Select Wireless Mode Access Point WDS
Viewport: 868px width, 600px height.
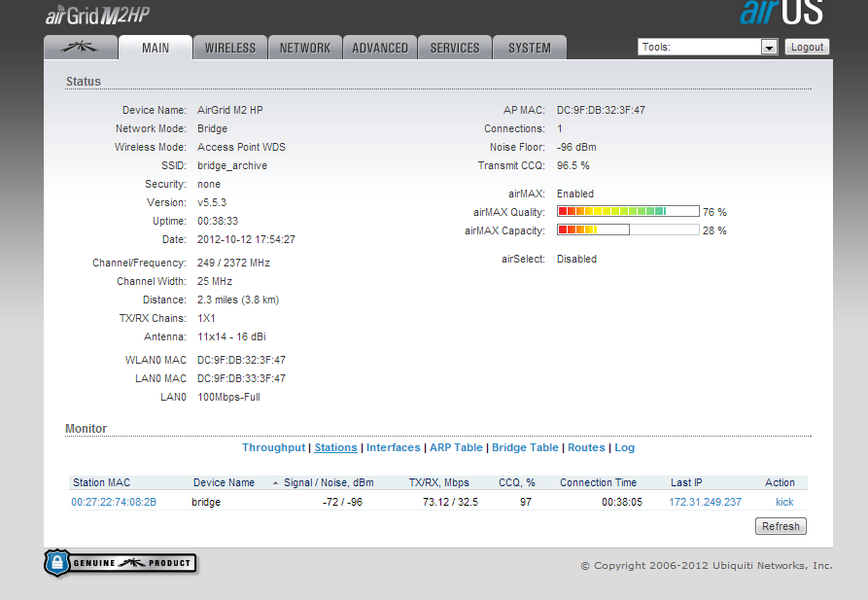coord(241,148)
